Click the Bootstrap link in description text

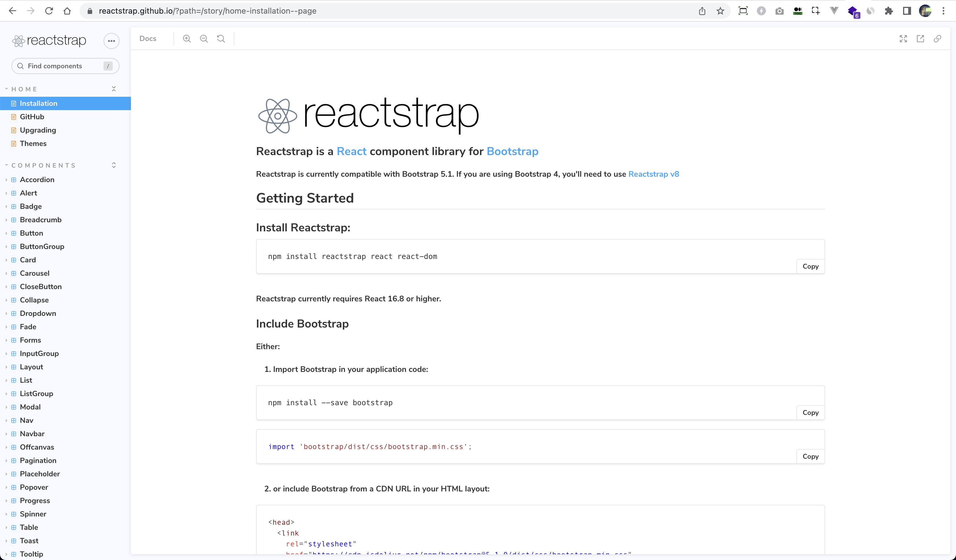[x=512, y=151]
